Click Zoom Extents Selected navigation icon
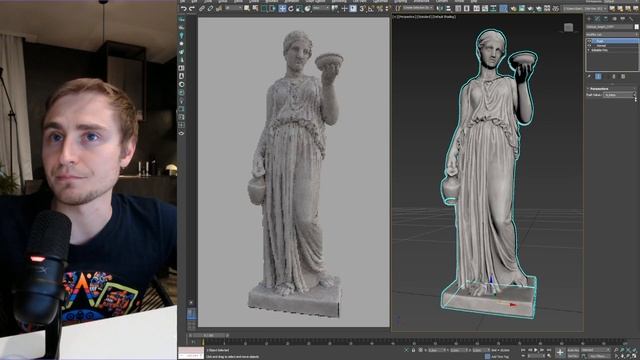Image resolution: width=640 pixels, height=360 pixels. click(x=628, y=350)
